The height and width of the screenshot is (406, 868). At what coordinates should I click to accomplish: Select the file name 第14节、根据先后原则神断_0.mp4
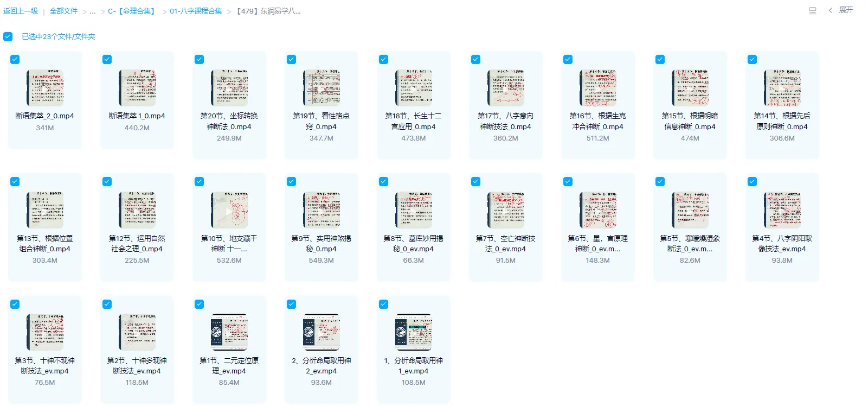tap(782, 121)
